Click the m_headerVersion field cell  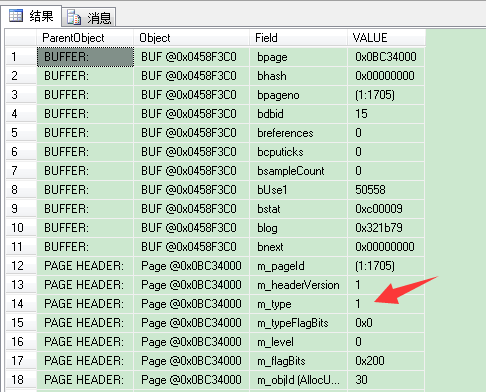point(298,285)
